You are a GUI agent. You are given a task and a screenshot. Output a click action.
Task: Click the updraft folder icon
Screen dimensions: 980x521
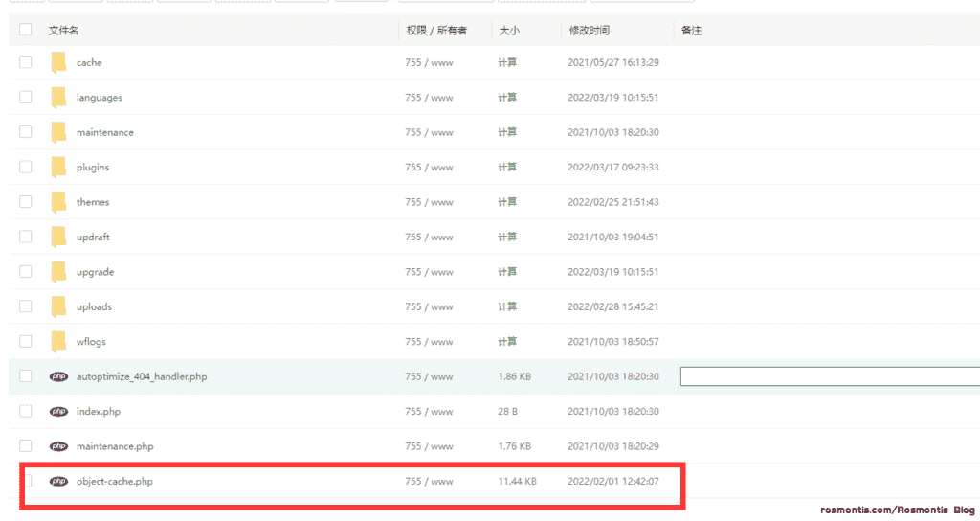[58, 238]
